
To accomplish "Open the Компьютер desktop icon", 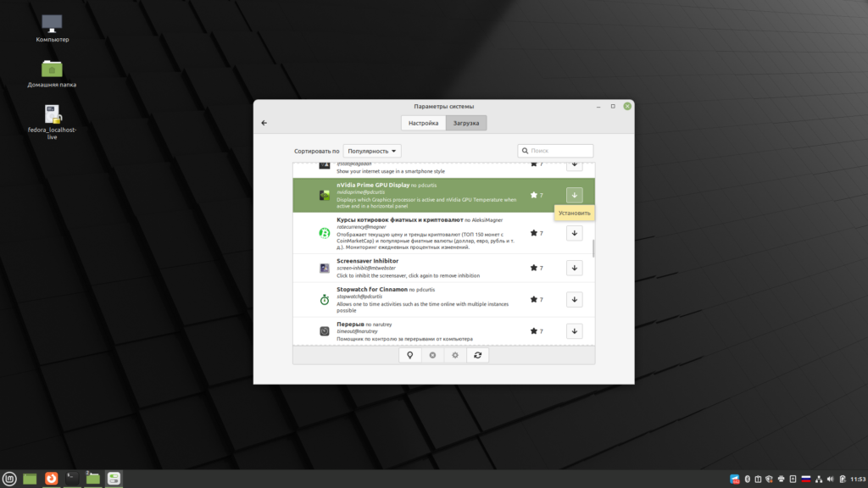I will coord(52,27).
